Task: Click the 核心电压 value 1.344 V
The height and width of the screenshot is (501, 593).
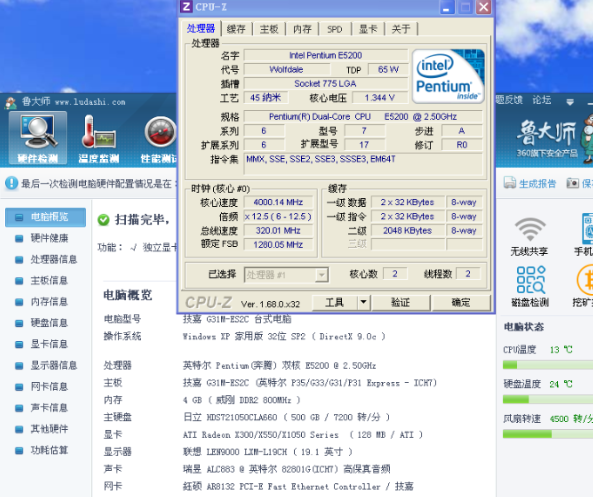Action: pyautogui.click(x=380, y=98)
